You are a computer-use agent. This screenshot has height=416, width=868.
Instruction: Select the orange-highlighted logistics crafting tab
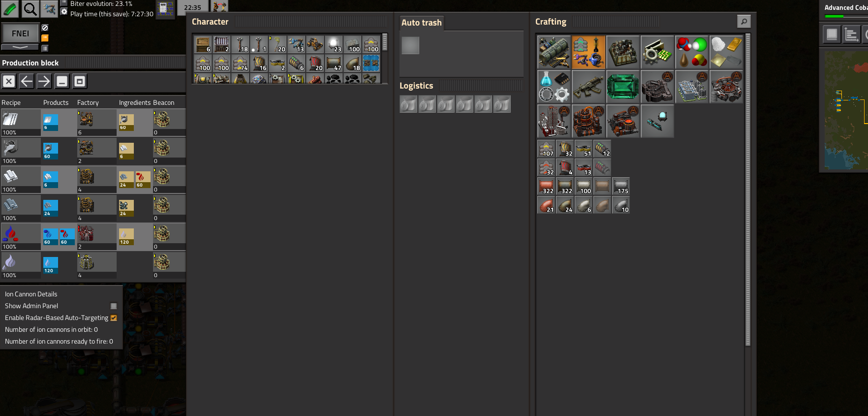pos(588,52)
